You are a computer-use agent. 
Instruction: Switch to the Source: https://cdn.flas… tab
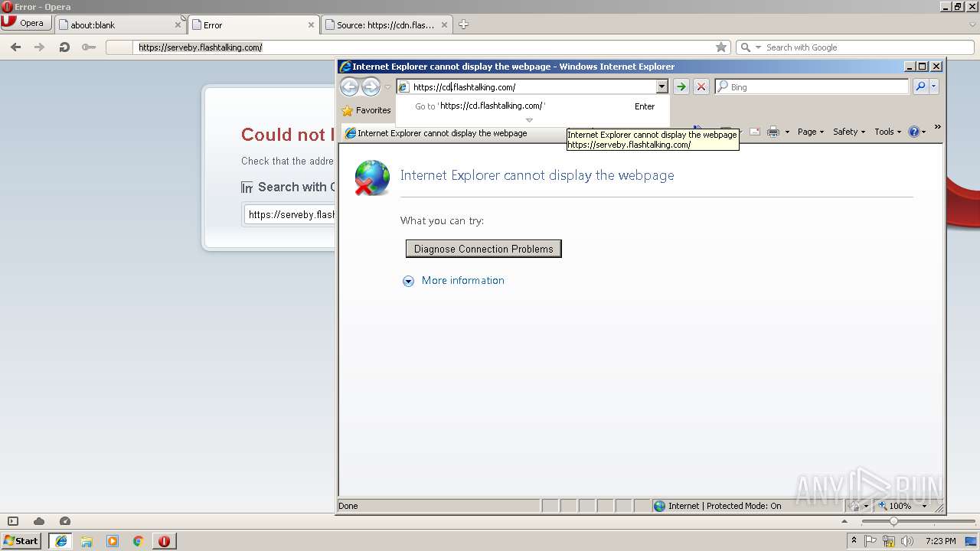click(x=387, y=24)
